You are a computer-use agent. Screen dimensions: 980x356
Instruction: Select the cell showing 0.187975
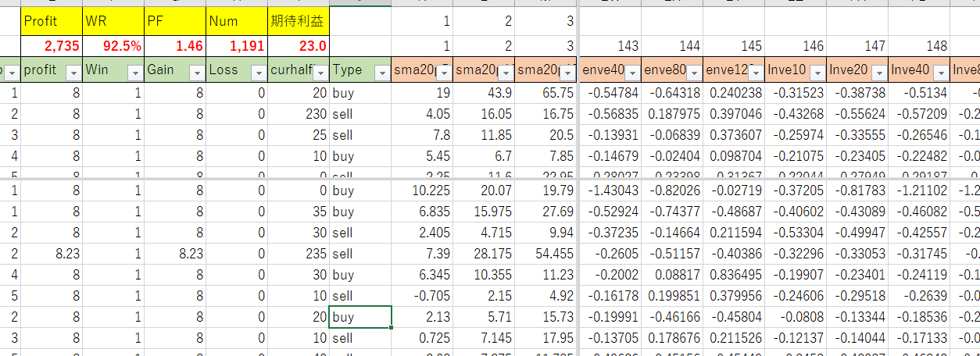(x=672, y=114)
